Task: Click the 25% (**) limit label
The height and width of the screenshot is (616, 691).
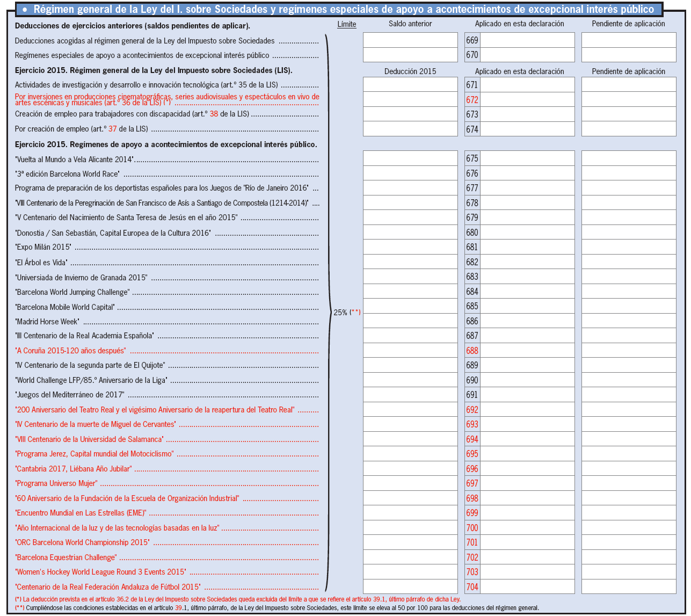Action: point(347,312)
